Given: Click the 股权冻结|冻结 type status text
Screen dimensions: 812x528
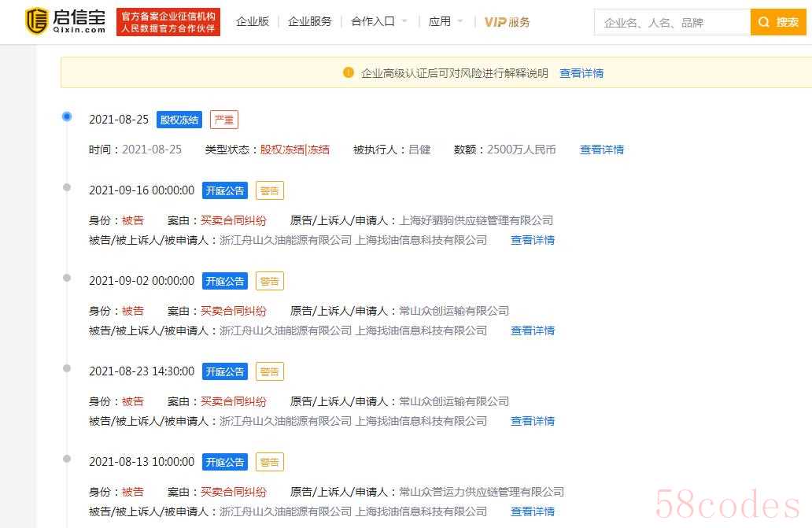Looking at the screenshot, I should coord(294,150).
